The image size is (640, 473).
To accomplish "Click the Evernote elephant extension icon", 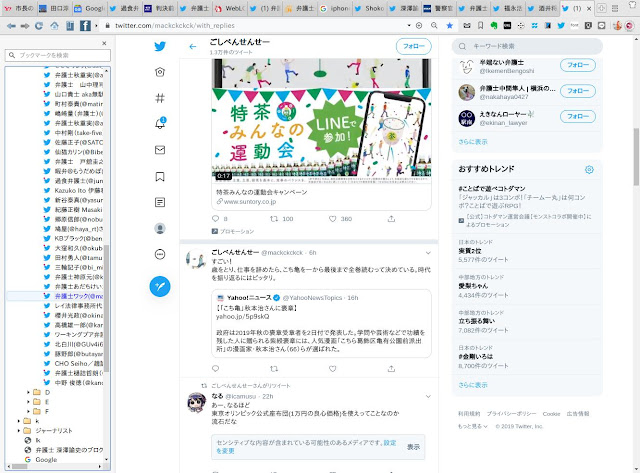I will pyautogui.click(x=494, y=25).
